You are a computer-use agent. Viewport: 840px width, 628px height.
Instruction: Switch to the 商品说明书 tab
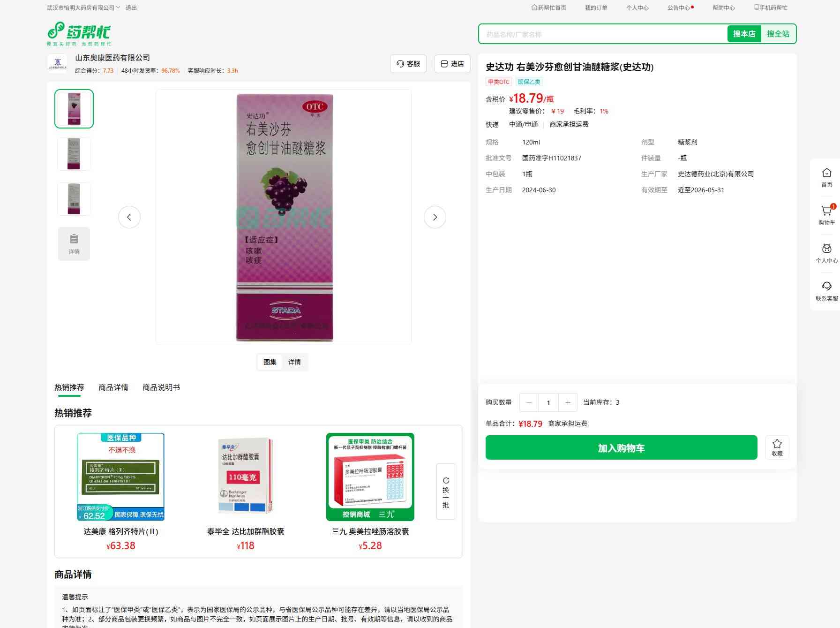click(x=161, y=387)
